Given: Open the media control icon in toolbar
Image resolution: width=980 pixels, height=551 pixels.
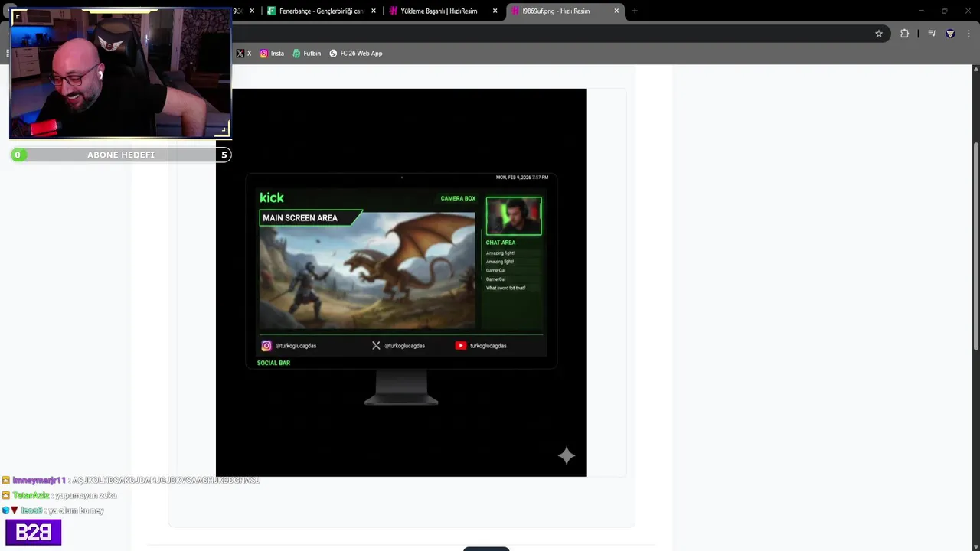Looking at the screenshot, I should point(932,34).
